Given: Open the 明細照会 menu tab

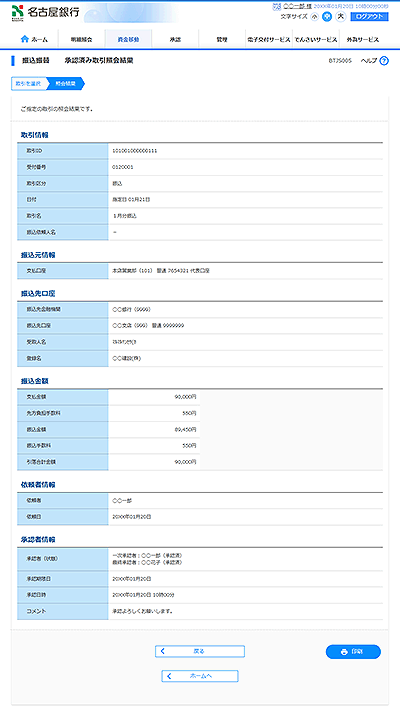Looking at the screenshot, I should [x=81, y=39].
